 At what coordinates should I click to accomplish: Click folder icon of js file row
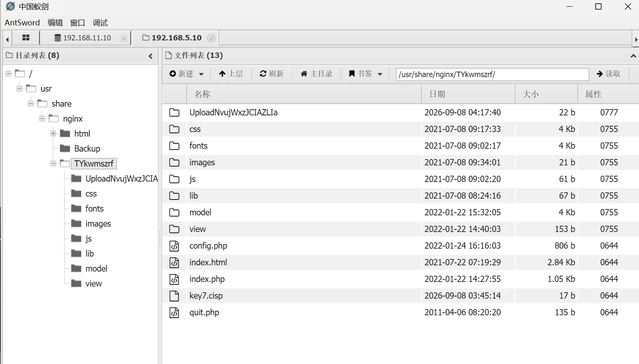point(174,179)
